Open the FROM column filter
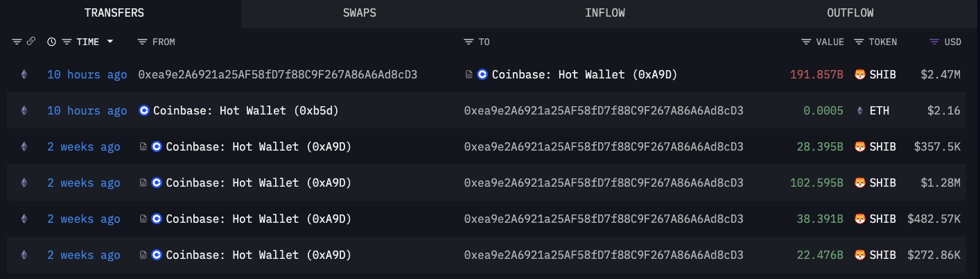The image size is (980, 279). [x=142, y=42]
